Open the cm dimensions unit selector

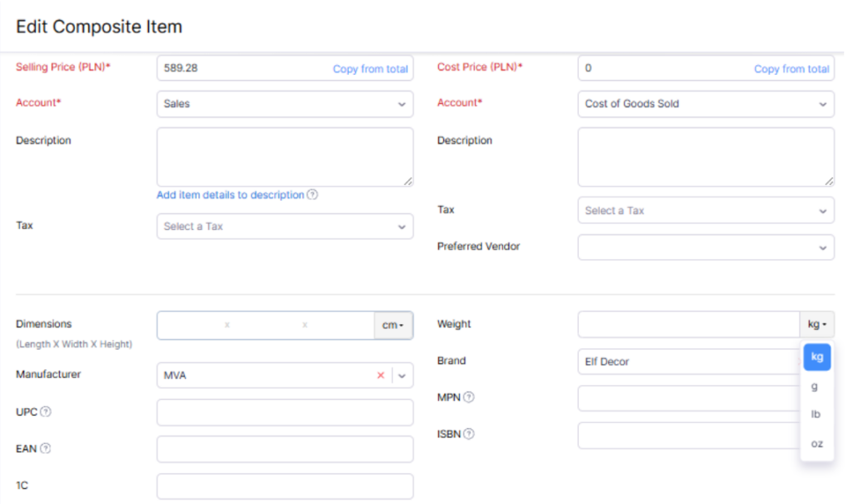coord(392,325)
